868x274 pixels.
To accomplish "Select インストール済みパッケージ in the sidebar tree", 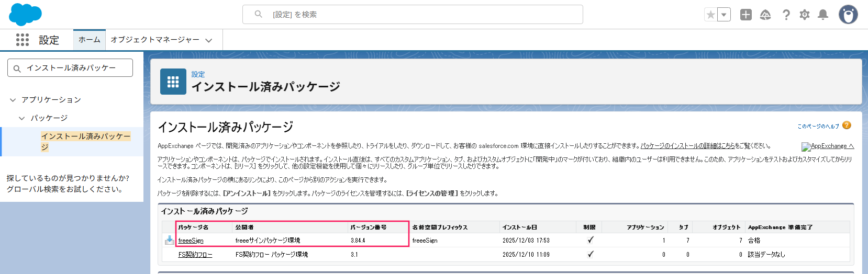I will (x=86, y=142).
